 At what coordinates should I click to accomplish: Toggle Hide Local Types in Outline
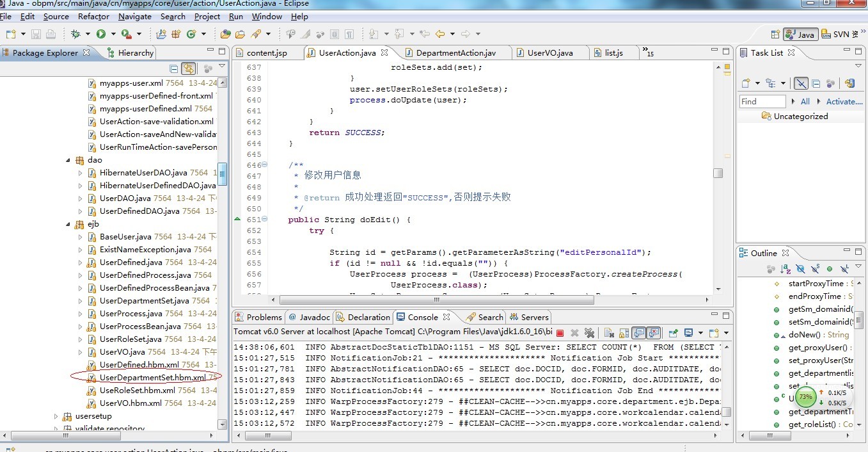(844, 269)
